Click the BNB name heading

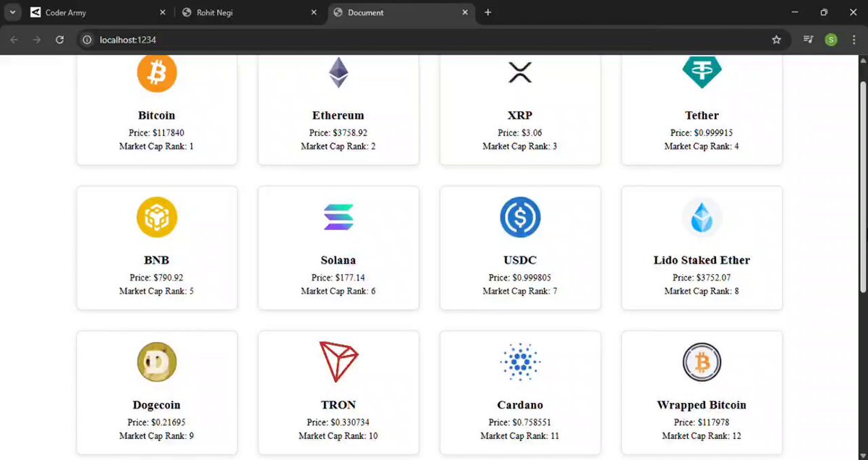click(x=157, y=260)
